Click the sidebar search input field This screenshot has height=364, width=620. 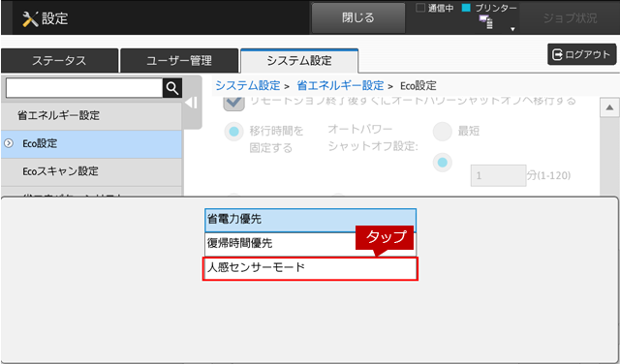pos(84,88)
